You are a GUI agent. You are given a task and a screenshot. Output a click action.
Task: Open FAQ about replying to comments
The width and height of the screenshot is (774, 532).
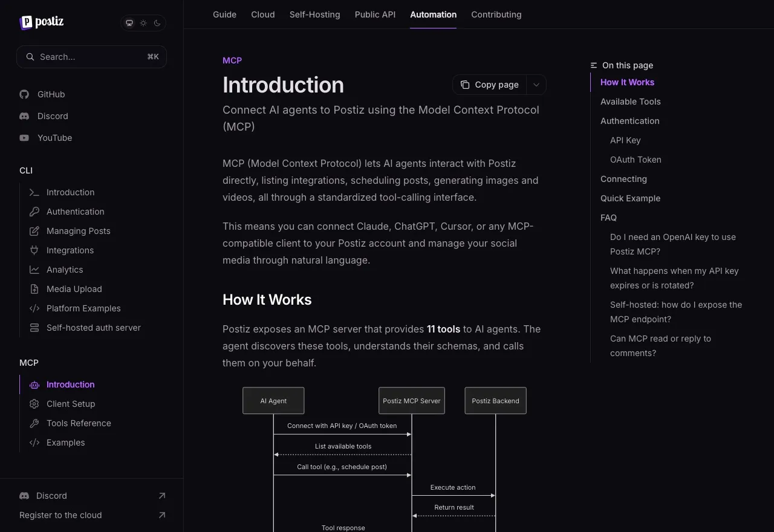click(x=660, y=346)
